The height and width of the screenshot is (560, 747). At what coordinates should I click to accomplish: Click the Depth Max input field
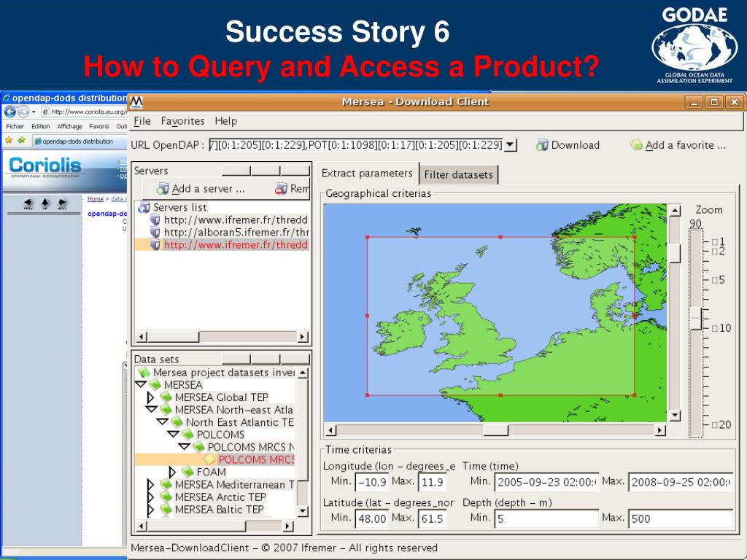(x=681, y=518)
